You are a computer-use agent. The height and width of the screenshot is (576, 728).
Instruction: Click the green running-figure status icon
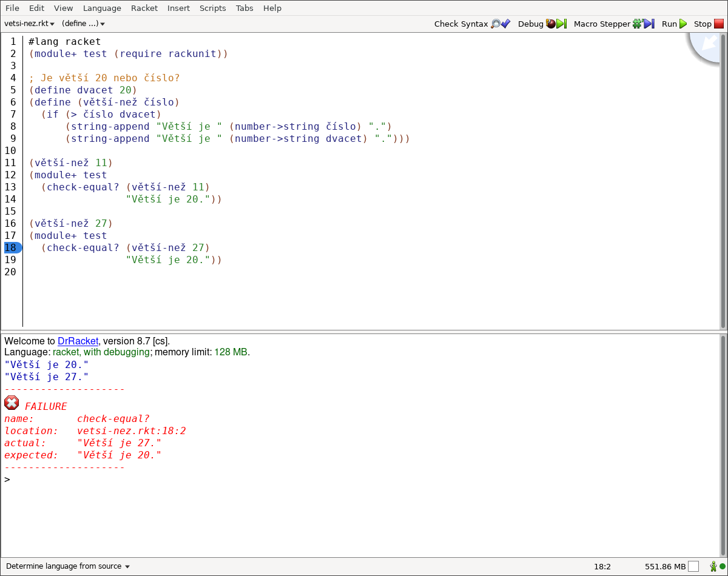[713, 566]
